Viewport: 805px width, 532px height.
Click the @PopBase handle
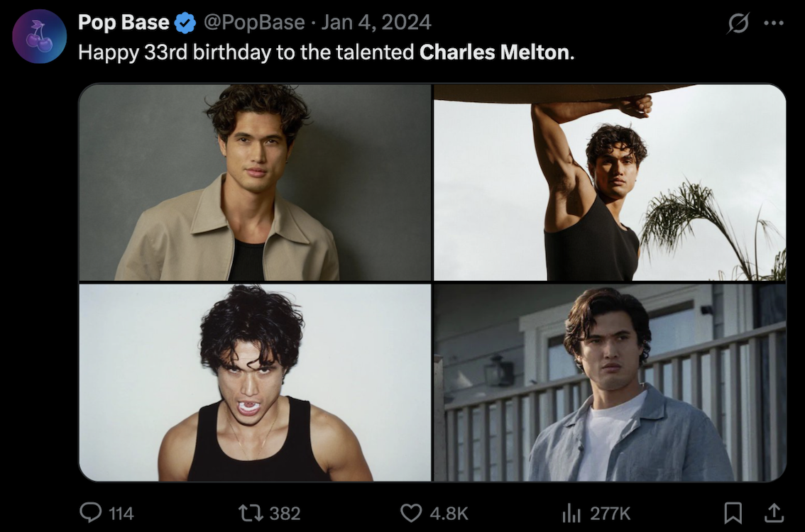pyautogui.click(x=254, y=23)
